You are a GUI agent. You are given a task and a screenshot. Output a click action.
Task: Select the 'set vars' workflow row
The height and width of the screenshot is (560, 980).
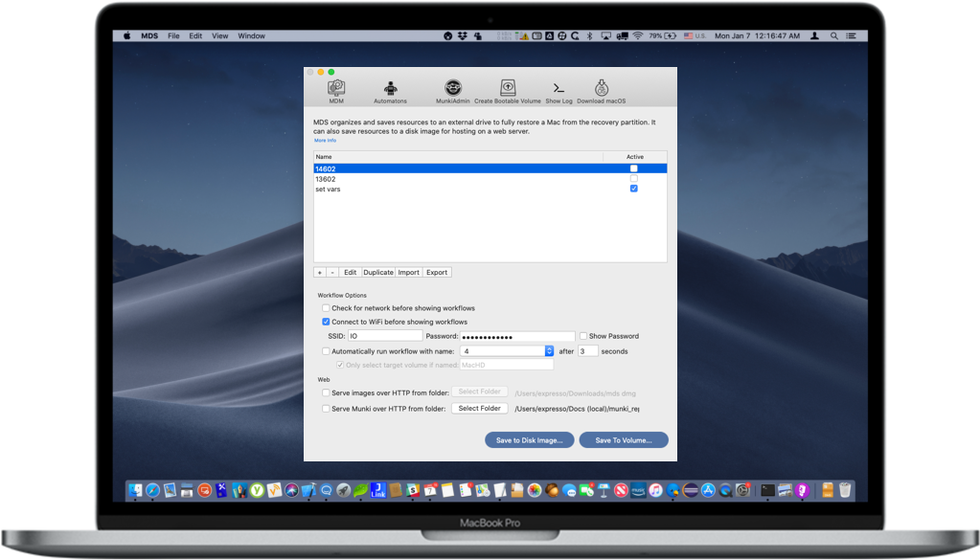tap(460, 190)
